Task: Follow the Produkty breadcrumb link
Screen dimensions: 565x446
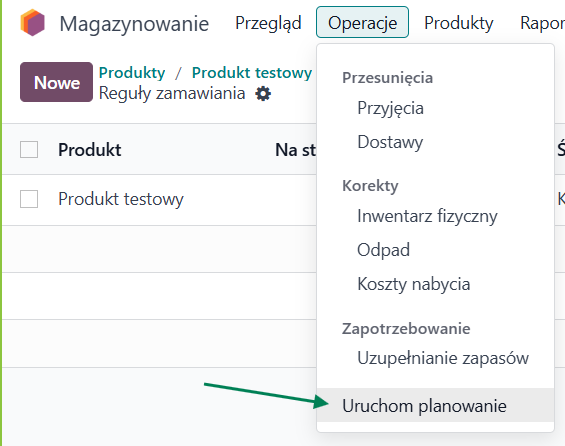Action: (132, 73)
